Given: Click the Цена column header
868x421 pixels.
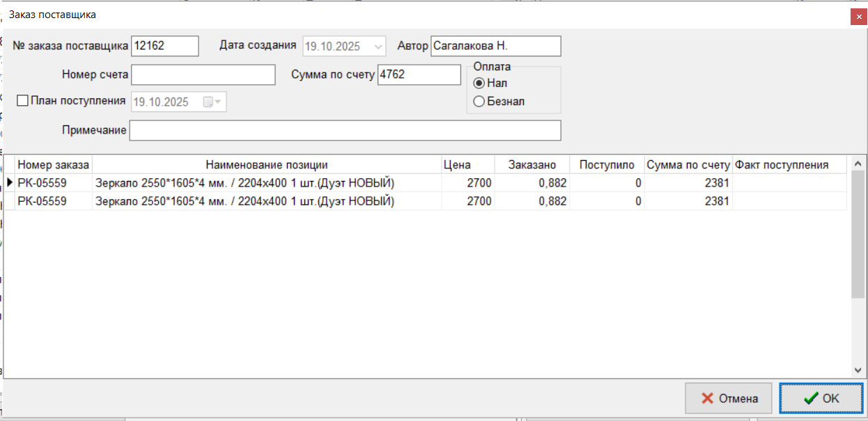Looking at the screenshot, I should tap(457, 165).
